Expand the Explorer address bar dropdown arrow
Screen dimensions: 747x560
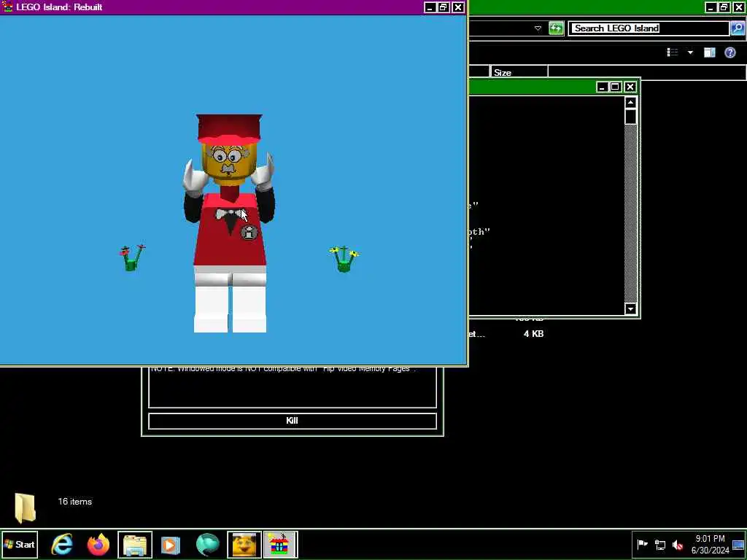(538, 28)
